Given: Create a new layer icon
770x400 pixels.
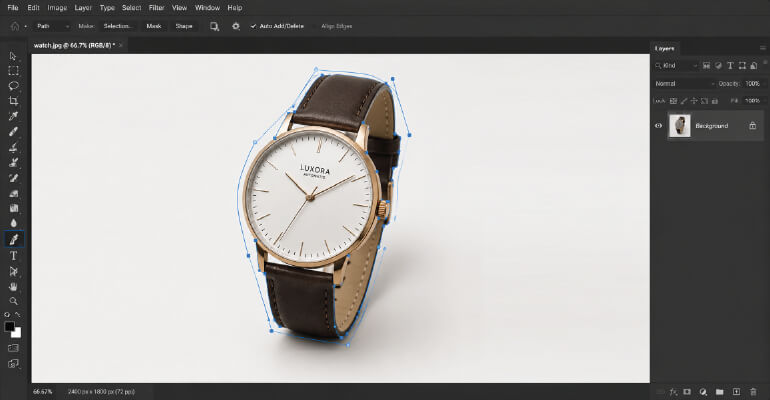Looking at the screenshot, I should [736, 392].
